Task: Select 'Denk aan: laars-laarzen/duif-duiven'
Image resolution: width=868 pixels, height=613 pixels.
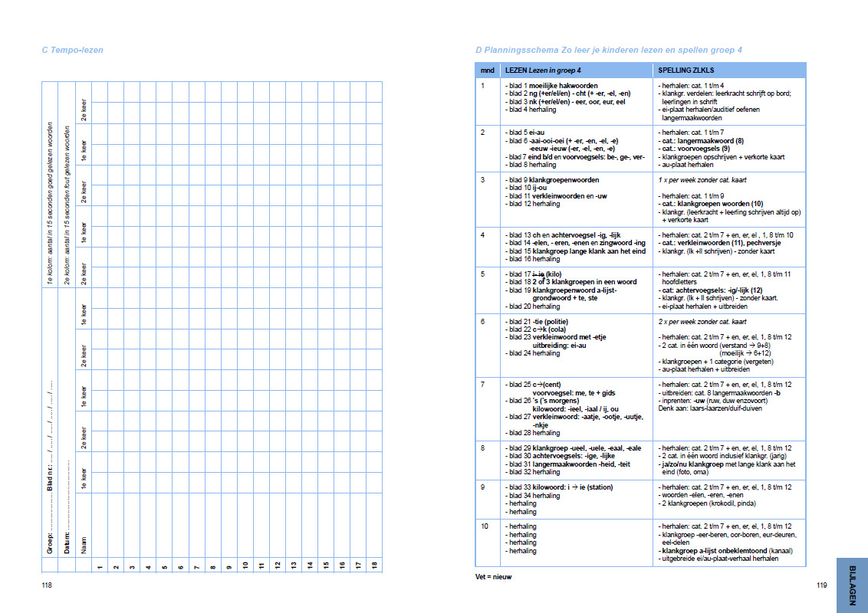Action: tap(710, 408)
